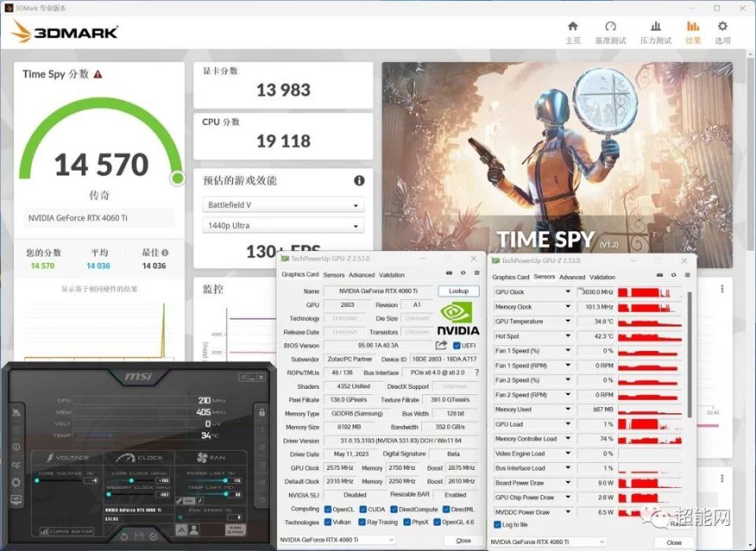This screenshot has width=756, height=551.
Task: Open the Memory Clock sensor dropdown arrow
Action: [x=568, y=307]
